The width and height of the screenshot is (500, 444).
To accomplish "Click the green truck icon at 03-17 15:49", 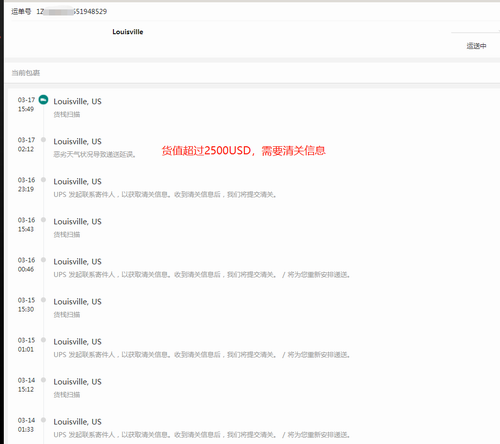I will click(43, 99).
